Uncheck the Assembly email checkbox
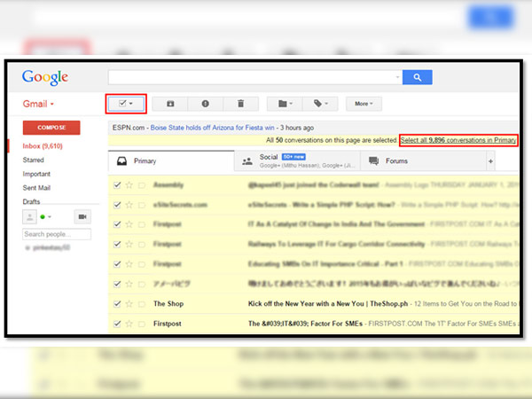Viewport: 532px width, 399px height. [117, 185]
